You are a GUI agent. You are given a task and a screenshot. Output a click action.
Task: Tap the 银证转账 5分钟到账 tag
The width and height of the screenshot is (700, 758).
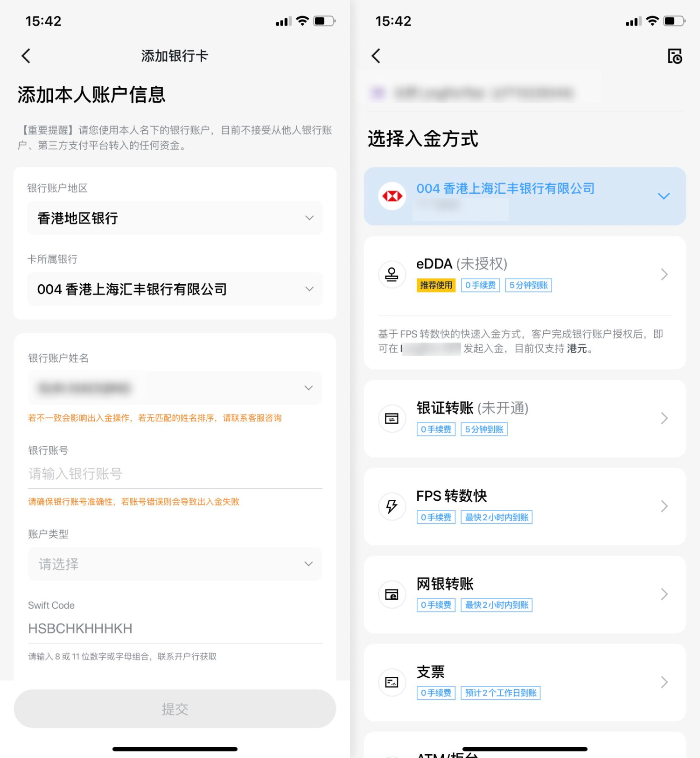tap(484, 429)
